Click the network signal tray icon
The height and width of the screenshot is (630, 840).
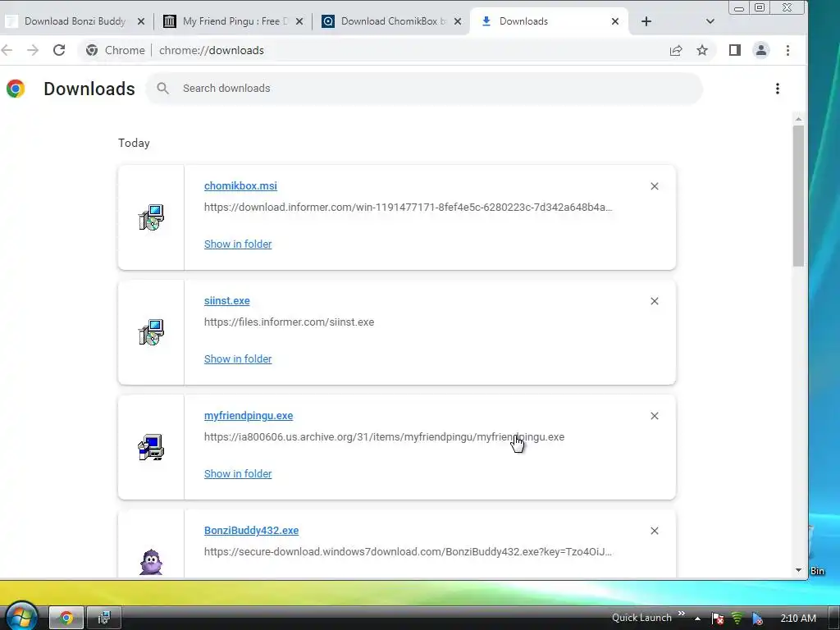click(737, 619)
